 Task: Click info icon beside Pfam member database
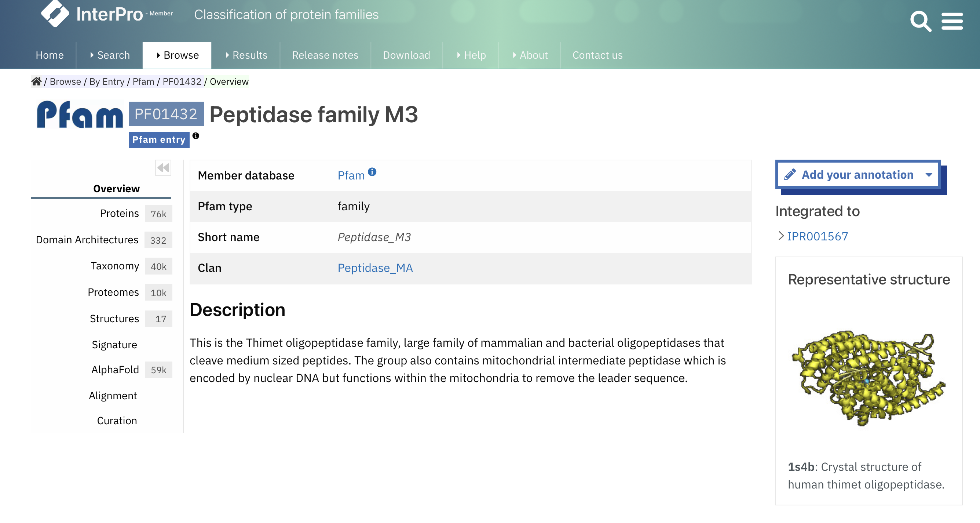coord(372,172)
